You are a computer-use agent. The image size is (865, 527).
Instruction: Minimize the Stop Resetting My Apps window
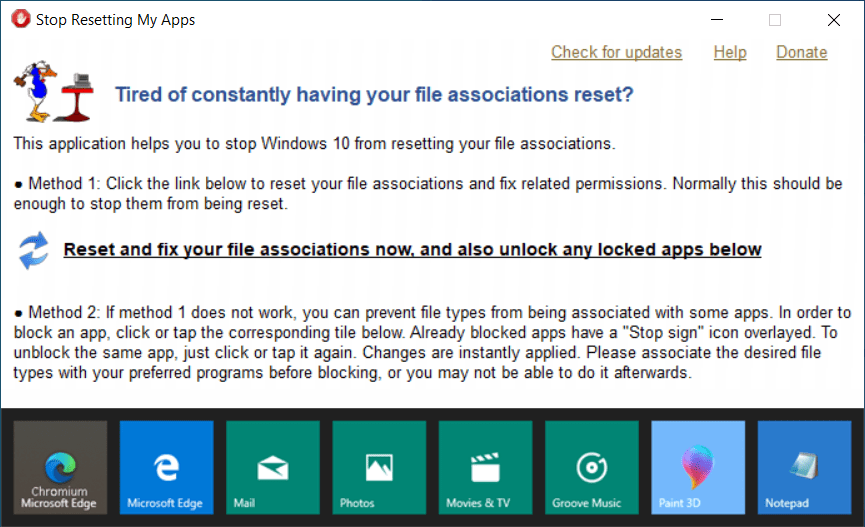click(717, 20)
